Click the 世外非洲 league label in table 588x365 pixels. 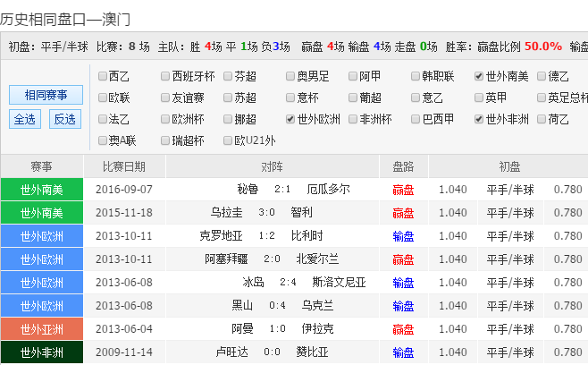42,352
